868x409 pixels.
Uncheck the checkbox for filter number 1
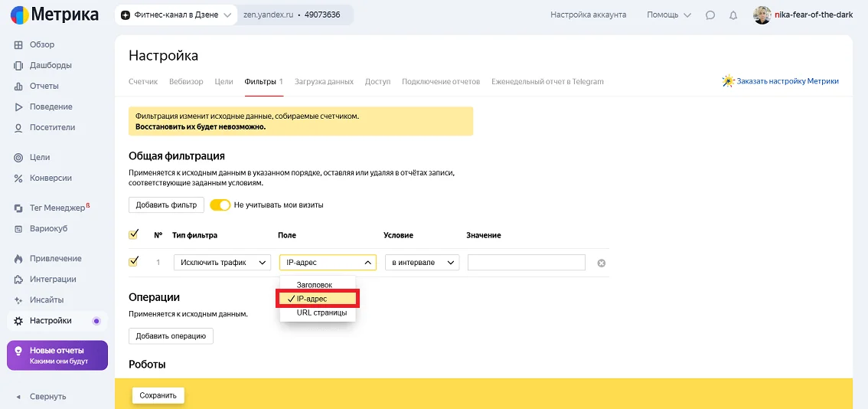(134, 262)
